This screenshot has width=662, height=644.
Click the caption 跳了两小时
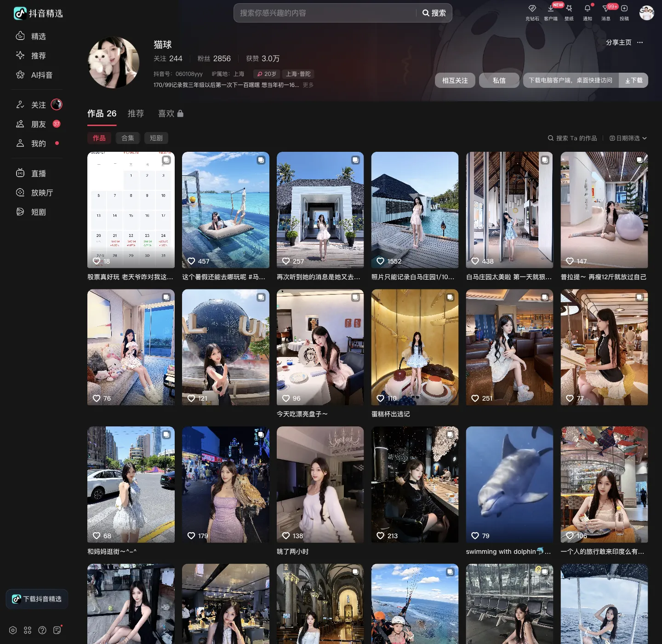[x=293, y=552]
